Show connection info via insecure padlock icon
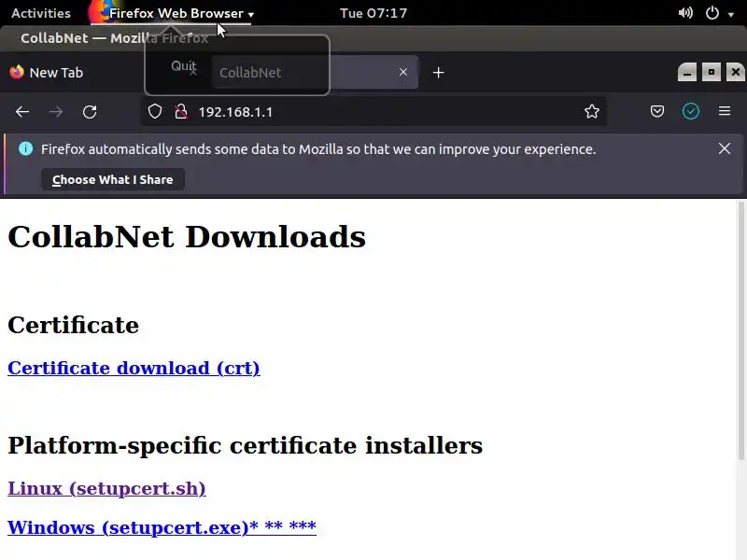The height and width of the screenshot is (560, 747). 181,111
